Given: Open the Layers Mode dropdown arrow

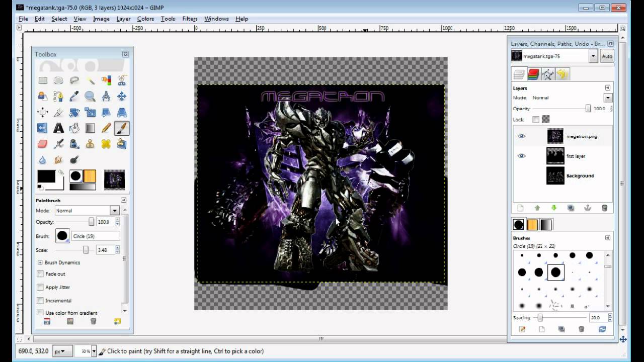Looking at the screenshot, I should (x=608, y=98).
